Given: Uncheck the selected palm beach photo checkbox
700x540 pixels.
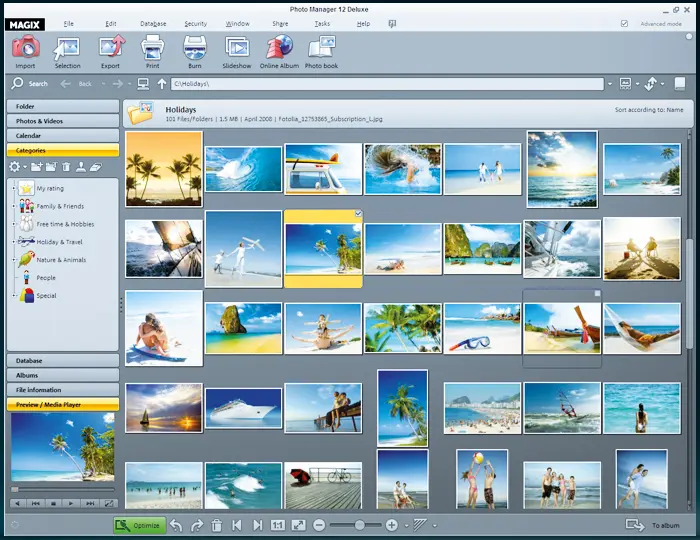Looking at the screenshot, I should [x=358, y=214].
